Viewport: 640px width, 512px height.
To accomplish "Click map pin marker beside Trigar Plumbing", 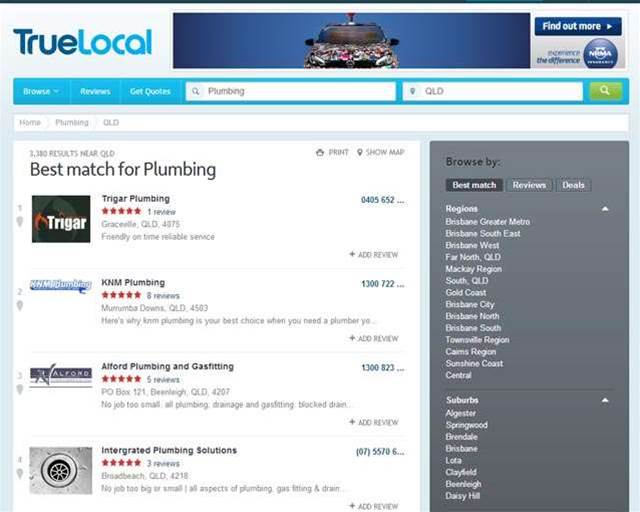I will [20, 221].
